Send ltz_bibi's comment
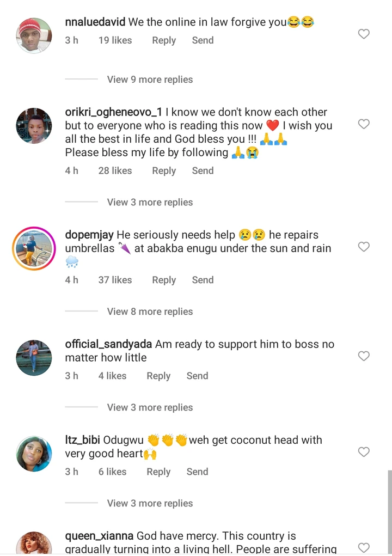Image resolution: width=392 pixels, height=556 pixels. 197,472
